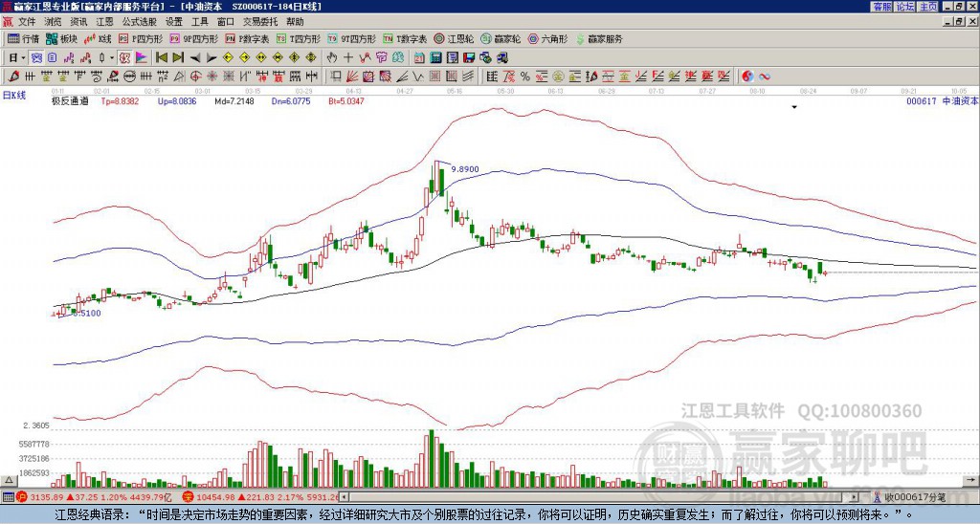This screenshot has height=524, width=980.
Task: Open the 帮助 menu
Action: (x=295, y=22)
